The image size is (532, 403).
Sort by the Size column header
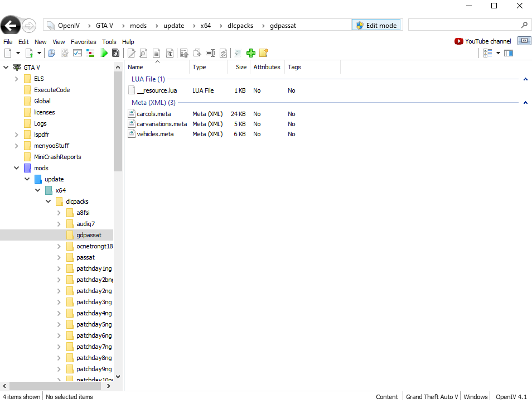(239, 67)
